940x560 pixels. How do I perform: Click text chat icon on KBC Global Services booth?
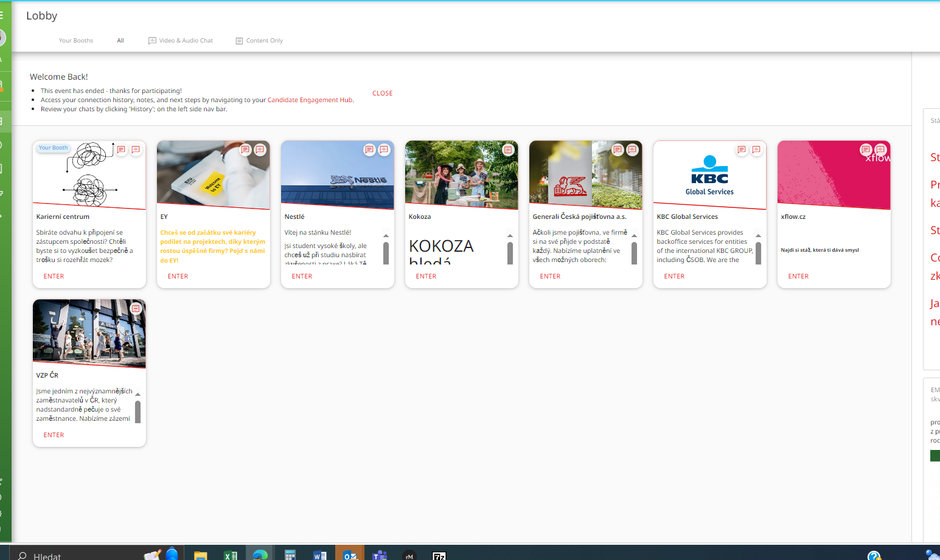[742, 150]
